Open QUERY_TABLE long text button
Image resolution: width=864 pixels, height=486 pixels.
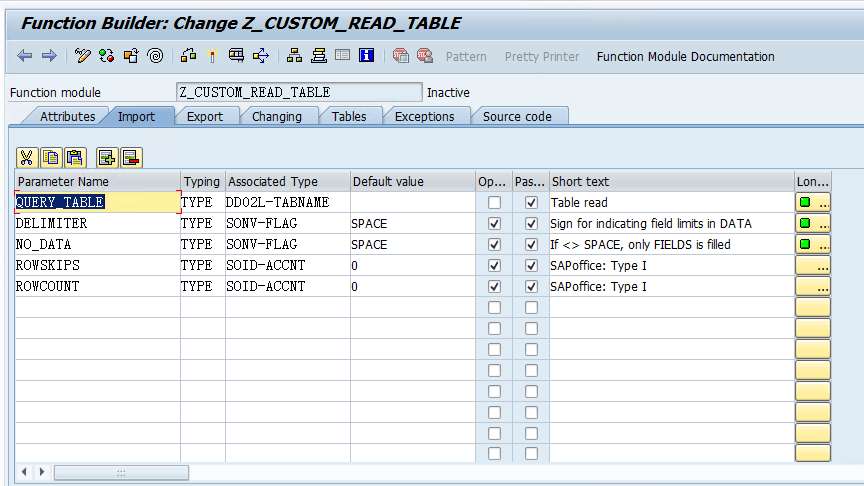(x=813, y=202)
